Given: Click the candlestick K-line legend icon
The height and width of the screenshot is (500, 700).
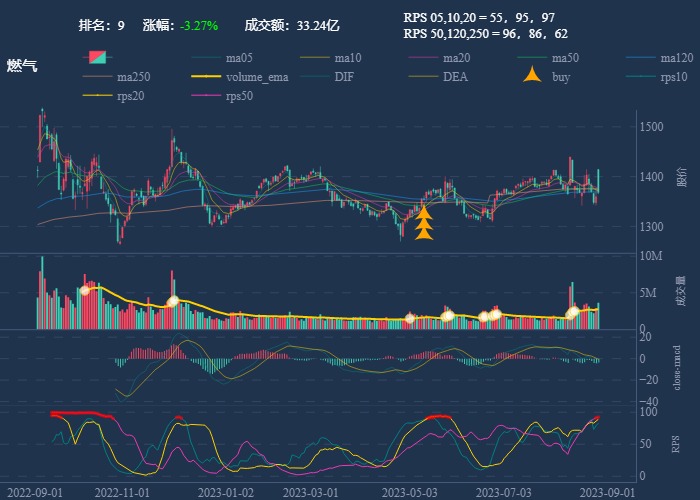Looking at the screenshot, I should coord(96,57).
